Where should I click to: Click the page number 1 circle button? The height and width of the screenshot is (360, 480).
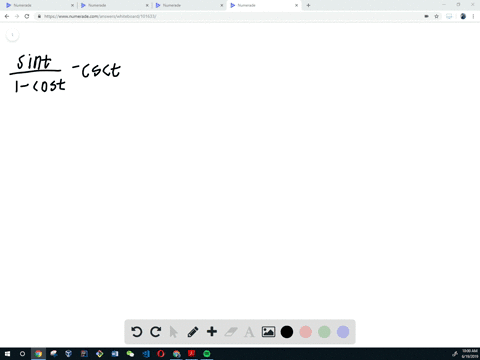(13, 35)
